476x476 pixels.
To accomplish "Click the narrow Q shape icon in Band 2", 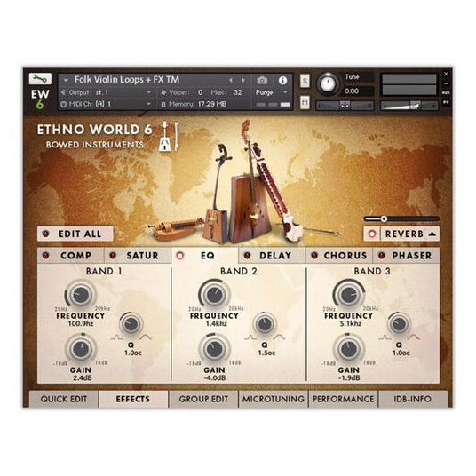I will point(250,337).
